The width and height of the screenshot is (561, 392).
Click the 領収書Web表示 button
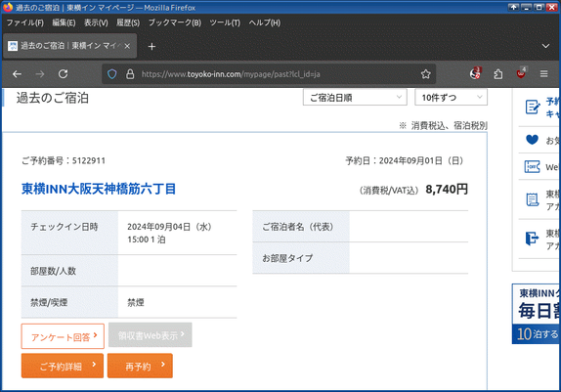point(151,335)
